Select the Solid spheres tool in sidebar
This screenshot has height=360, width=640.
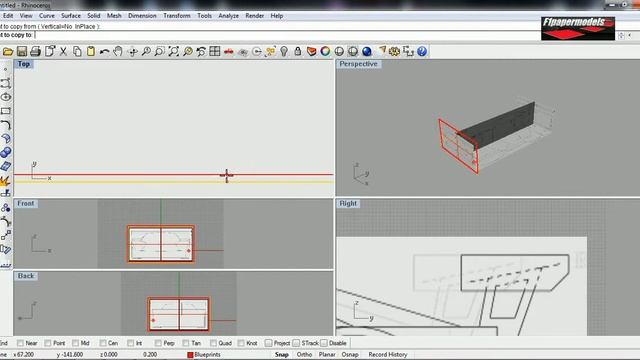[6, 152]
